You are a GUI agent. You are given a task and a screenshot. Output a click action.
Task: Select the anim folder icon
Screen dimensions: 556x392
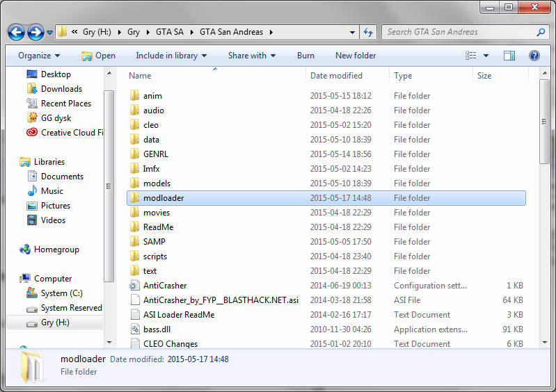[134, 96]
